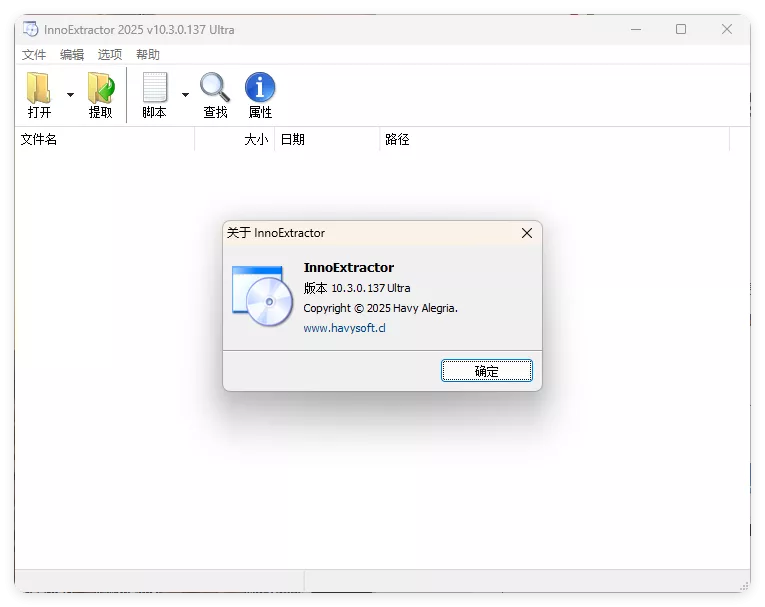This screenshot has width=765, height=607.
Task: Sort by the 文件名 column header
Action: pos(105,140)
